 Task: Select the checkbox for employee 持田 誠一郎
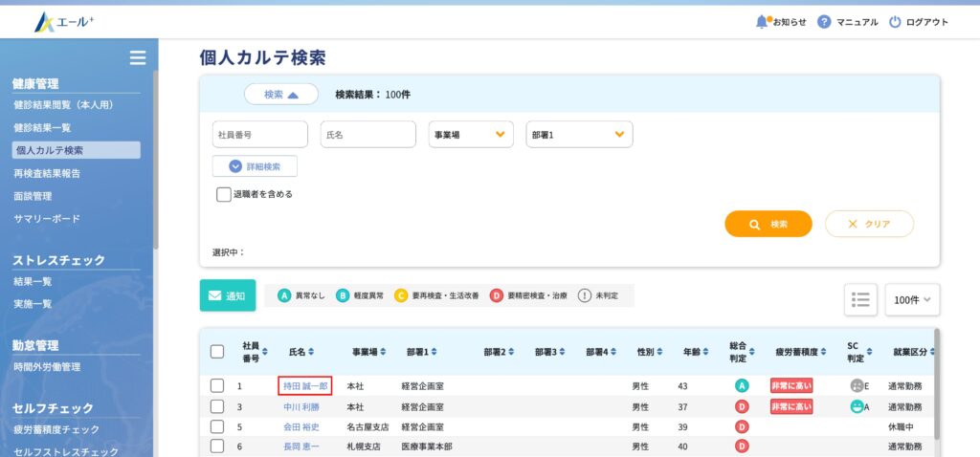(217, 386)
